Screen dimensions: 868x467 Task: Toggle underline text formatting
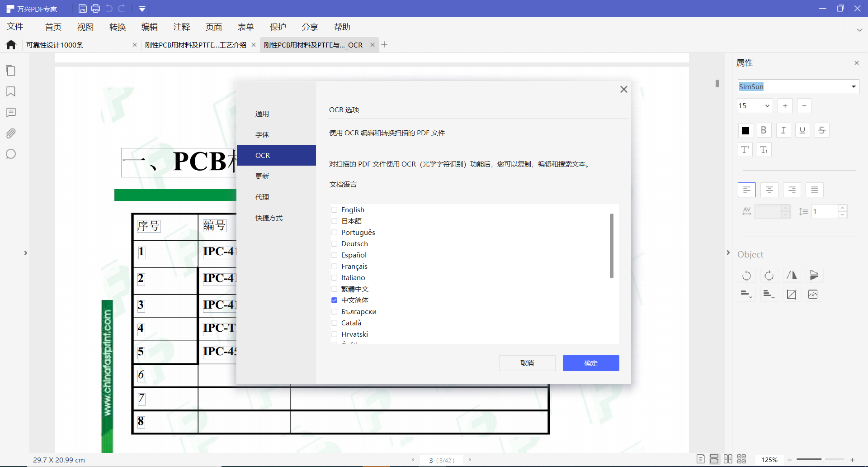[802, 130]
